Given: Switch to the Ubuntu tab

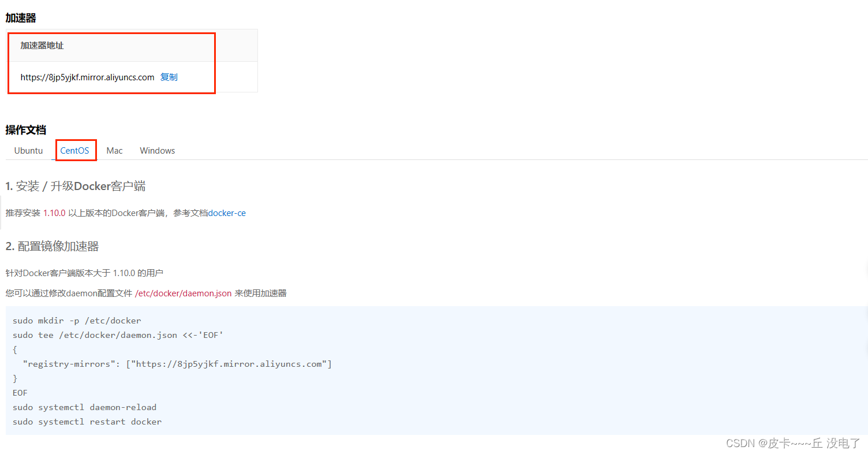Looking at the screenshot, I should (28, 150).
